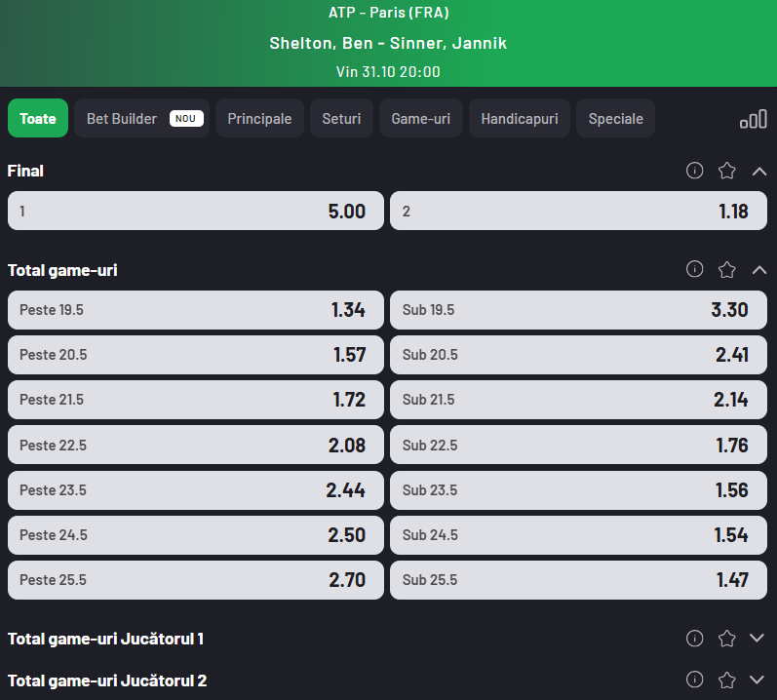This screenshot has width=777, height=700.
Task: Show info for the Final market
Action: pos(694,171)
